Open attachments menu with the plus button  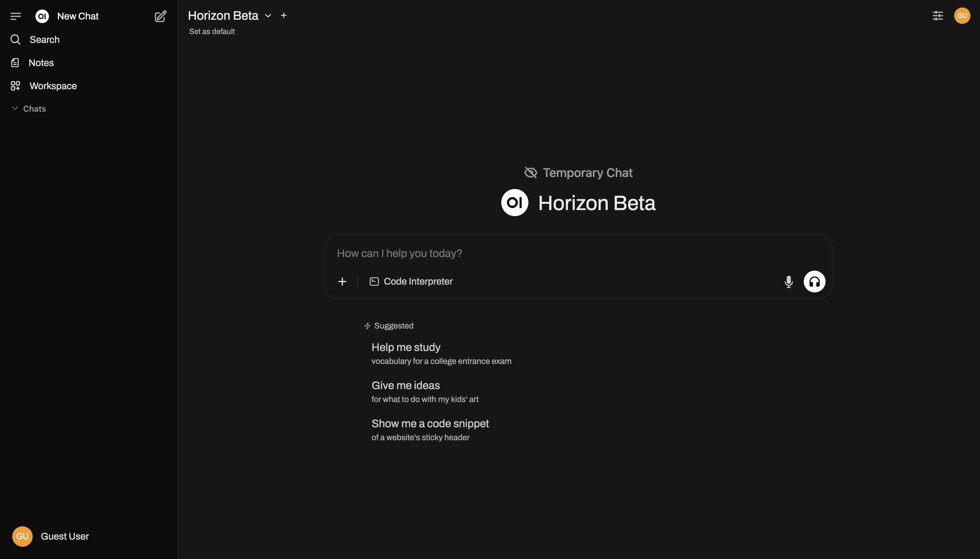pos(342,282)
